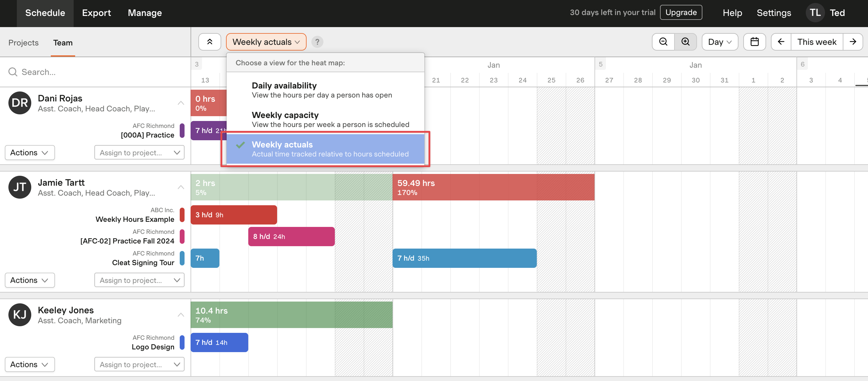Viewport: 868px width, 381px height.
Task: Click red color tag for Weekly Hours Example
Action: click(x=182, y=215)
